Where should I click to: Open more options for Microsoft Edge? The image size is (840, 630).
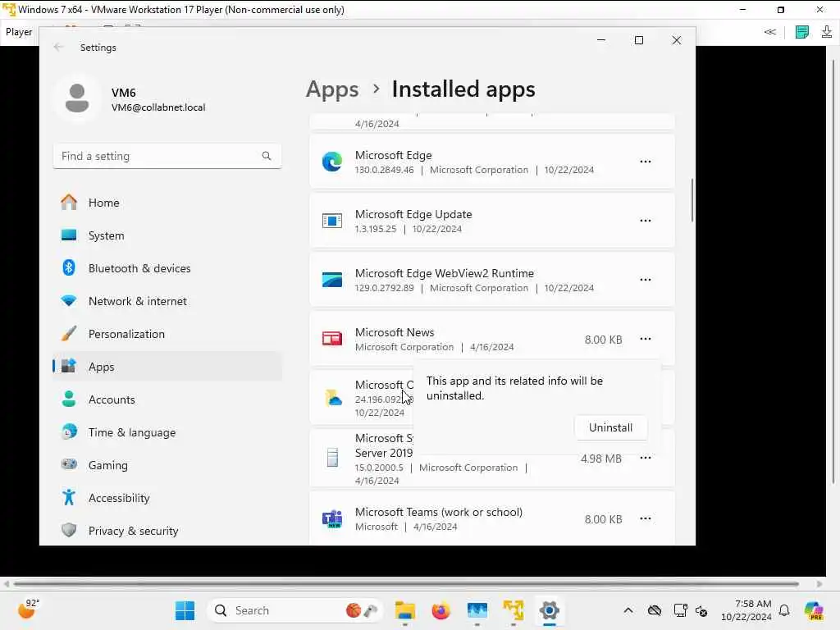coord(645,162)
